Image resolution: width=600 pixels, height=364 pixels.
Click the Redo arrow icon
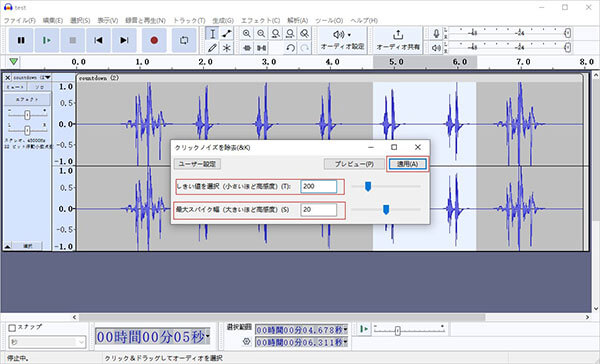pyautogui.click(x=305, y=48)
